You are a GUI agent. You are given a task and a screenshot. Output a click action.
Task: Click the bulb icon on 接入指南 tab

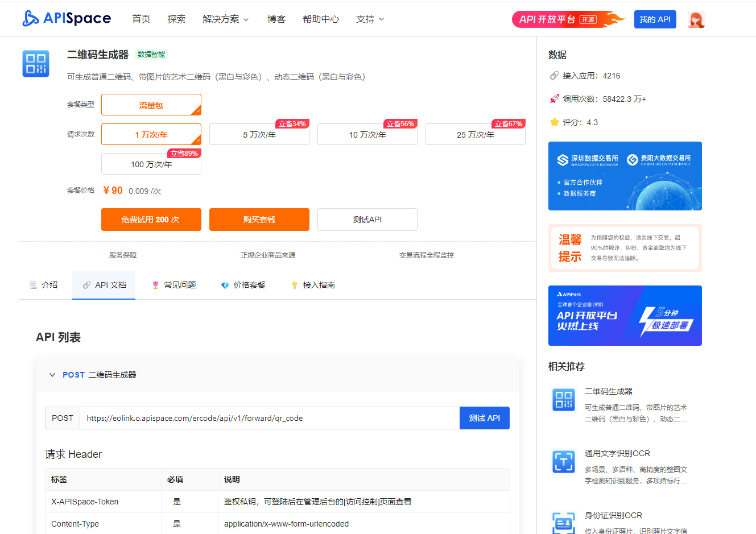point(294,285)
